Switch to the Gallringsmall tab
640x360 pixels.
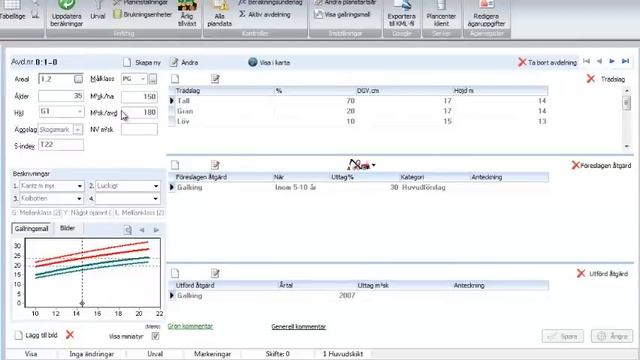(31, 229)
